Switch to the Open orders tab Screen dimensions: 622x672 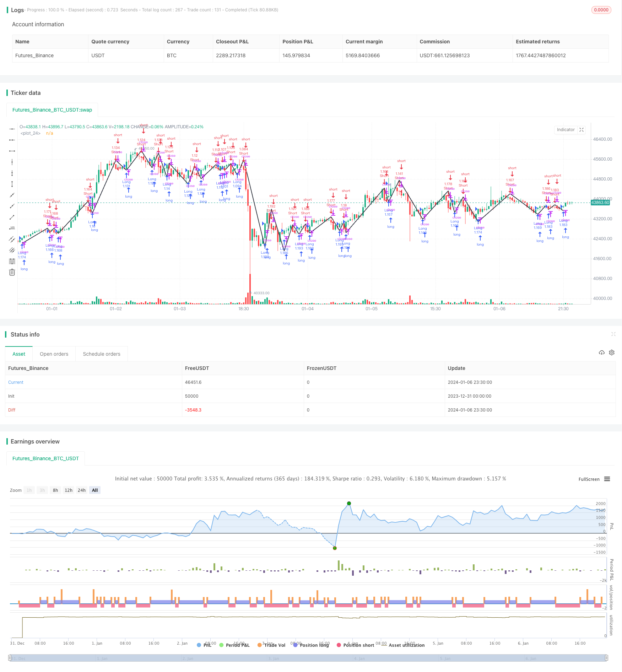click(x=54, y=354)
